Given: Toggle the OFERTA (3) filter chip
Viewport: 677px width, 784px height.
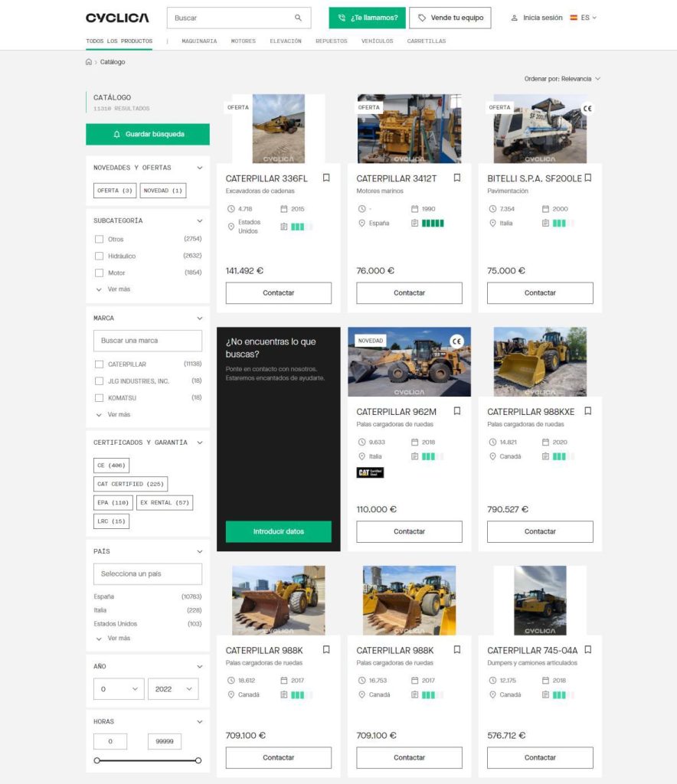Looking at the screenshot, I should coord(115,191).
